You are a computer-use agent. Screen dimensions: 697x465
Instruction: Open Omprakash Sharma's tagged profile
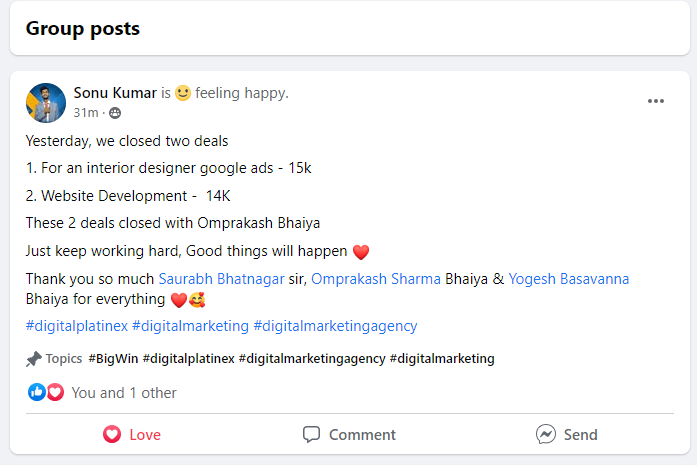click(x=375, y=279)
